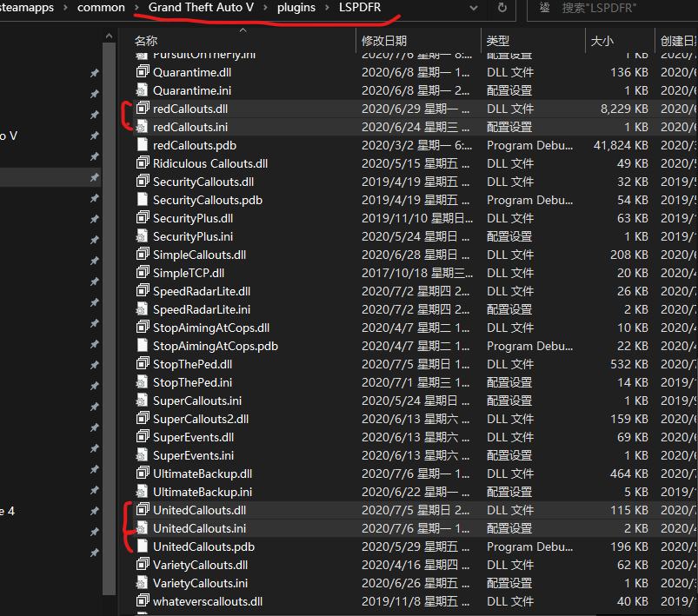This screenshot has height=616, width=698.
Task: Click the SimpleTCP.dll file icon
Action: click(143, 272)
